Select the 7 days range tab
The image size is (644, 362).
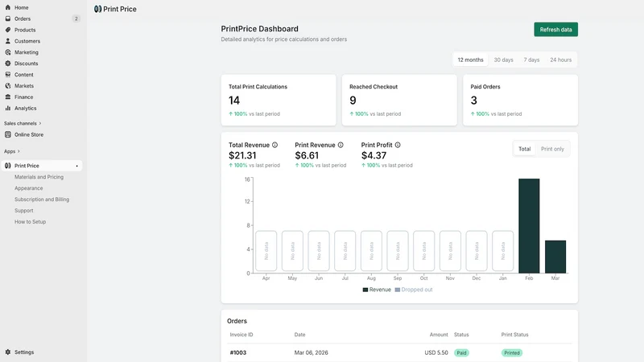click(531, 60)
